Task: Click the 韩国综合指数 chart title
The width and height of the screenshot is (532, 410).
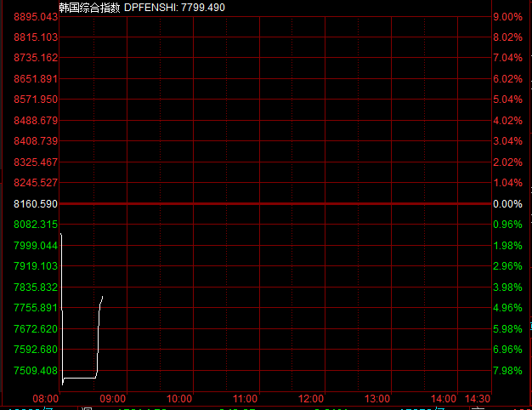Action: (x=89, y=8)
